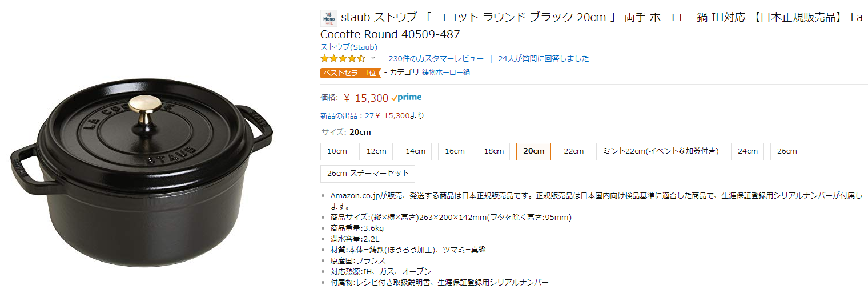Select the 10cm size option
Image resolution: width=868 pixels, height=297 pixels.
pyautogui.click(x=337, y=151)
